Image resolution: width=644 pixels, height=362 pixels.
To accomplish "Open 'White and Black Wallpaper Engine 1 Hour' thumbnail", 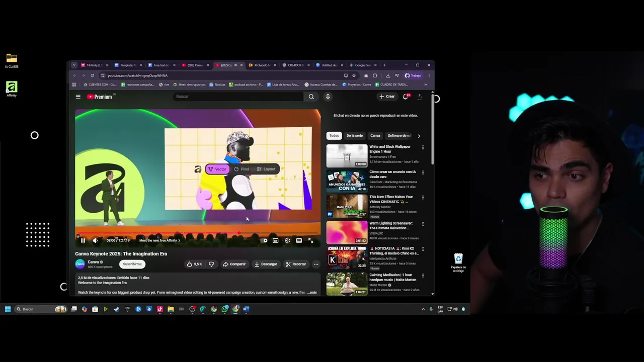I will click(347, 155).
